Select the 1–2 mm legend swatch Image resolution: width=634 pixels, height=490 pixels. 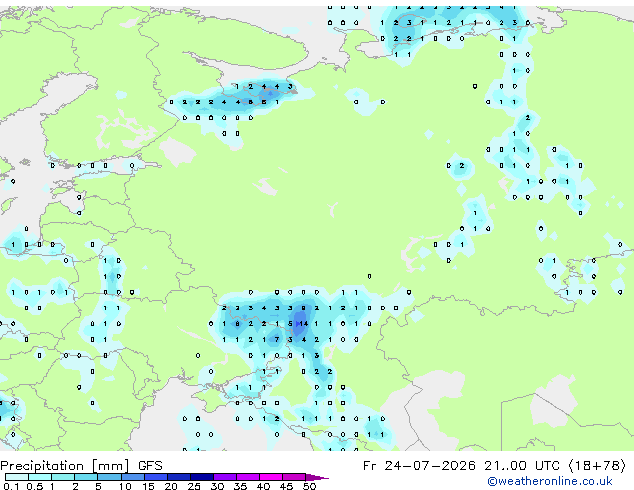(x=63, y=477)
